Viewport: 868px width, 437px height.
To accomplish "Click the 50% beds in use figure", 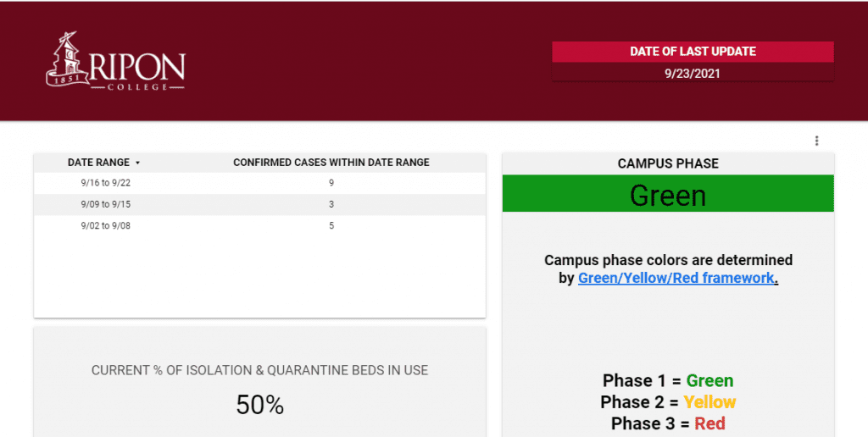I will coord(259,404).
